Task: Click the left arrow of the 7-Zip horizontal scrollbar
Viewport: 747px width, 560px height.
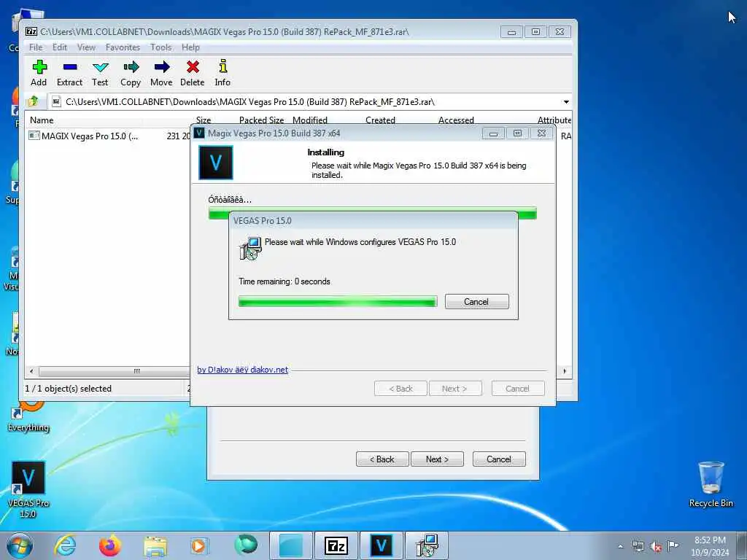Action: 31,371
